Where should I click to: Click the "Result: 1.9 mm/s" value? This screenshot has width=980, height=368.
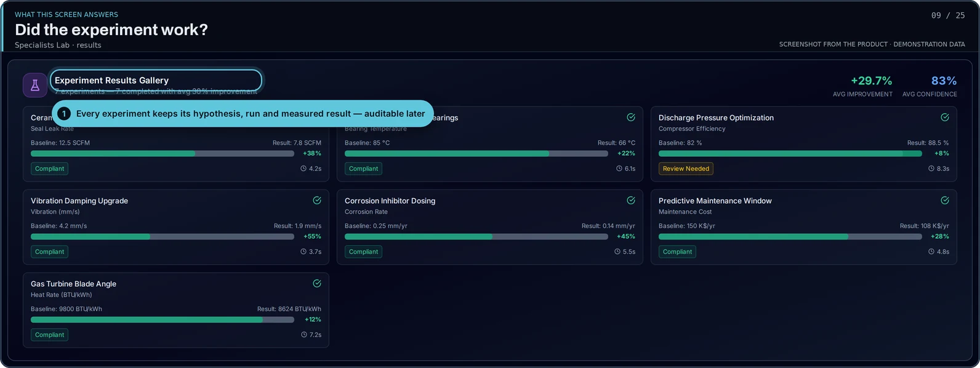point(297,226)
